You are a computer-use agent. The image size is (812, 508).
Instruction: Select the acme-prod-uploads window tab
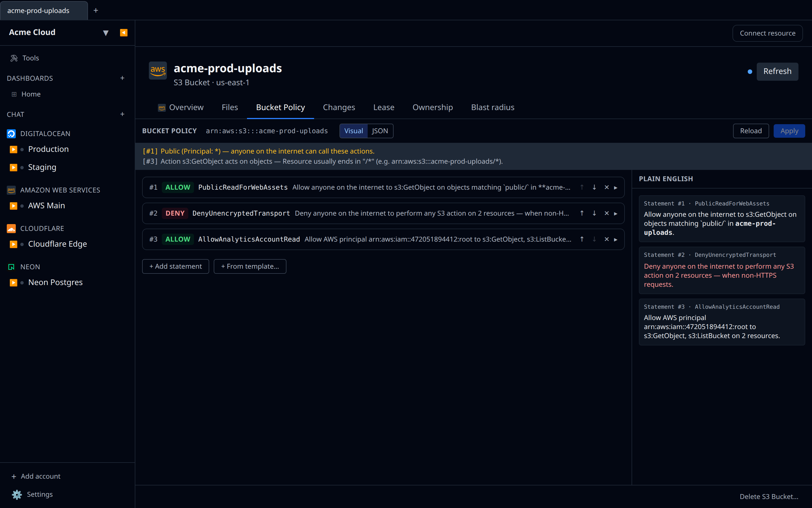(x=44, y=10)
